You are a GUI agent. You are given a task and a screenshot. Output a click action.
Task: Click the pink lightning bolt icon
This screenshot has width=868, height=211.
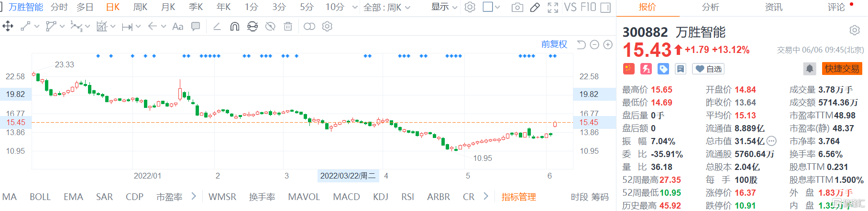pos(646,69)
